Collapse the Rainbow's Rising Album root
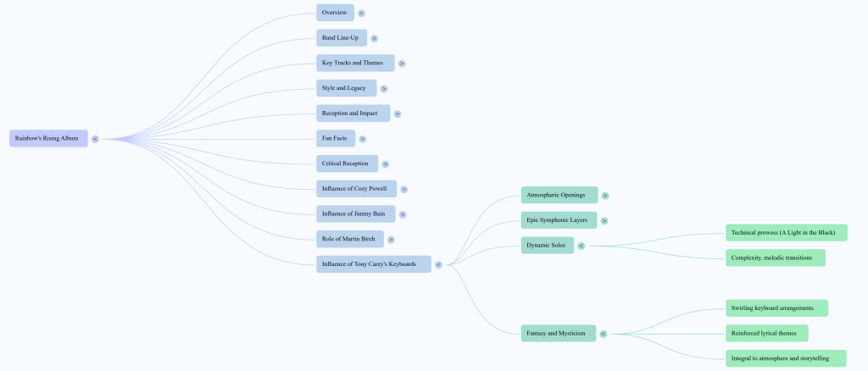 tap(95, 139)
